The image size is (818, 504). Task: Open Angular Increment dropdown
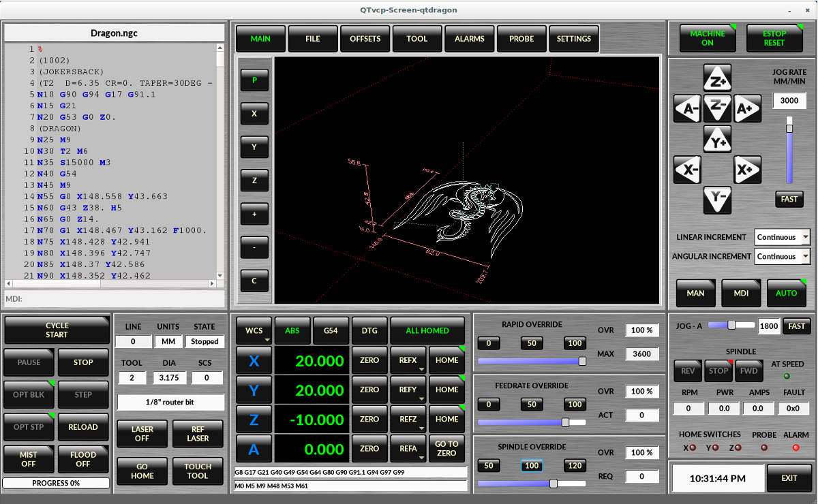(783, 256)
